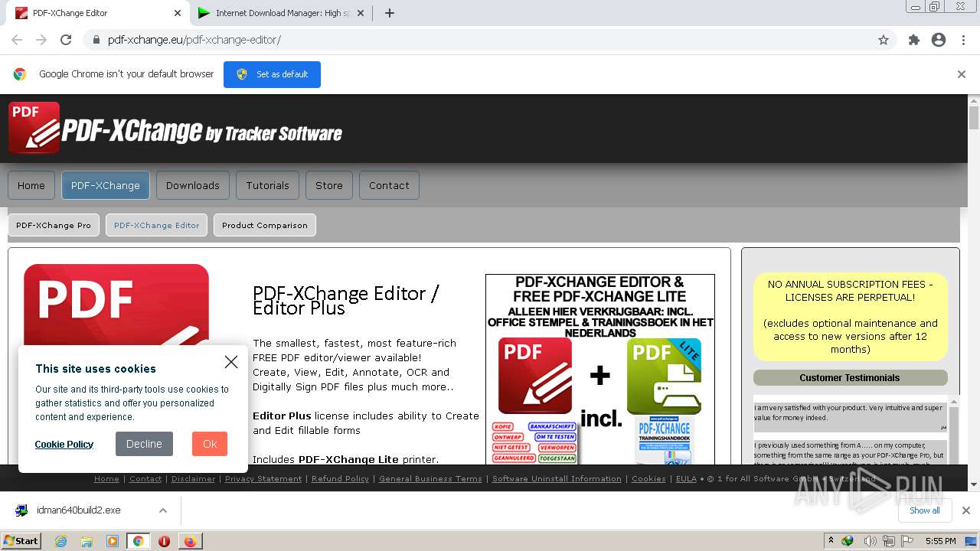Switch to the Internet Download Manager tab
This screenshot has width=980, height=551.
click(280, 13)
